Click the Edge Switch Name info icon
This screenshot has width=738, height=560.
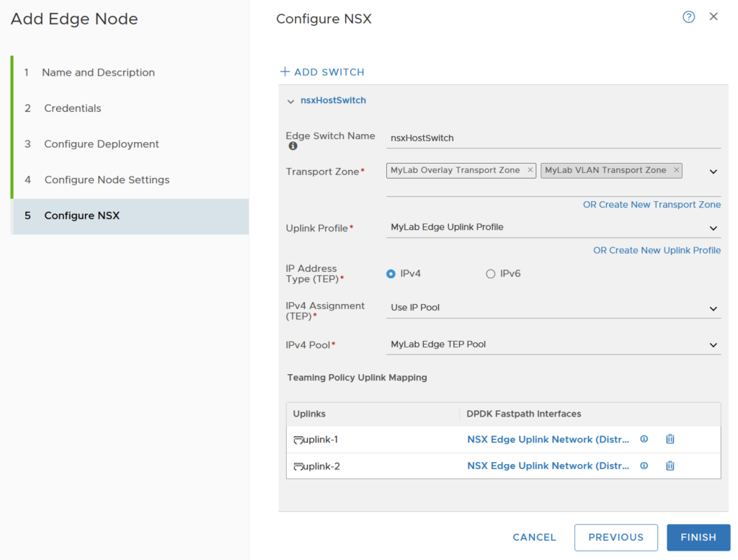(x=293, y=146)
